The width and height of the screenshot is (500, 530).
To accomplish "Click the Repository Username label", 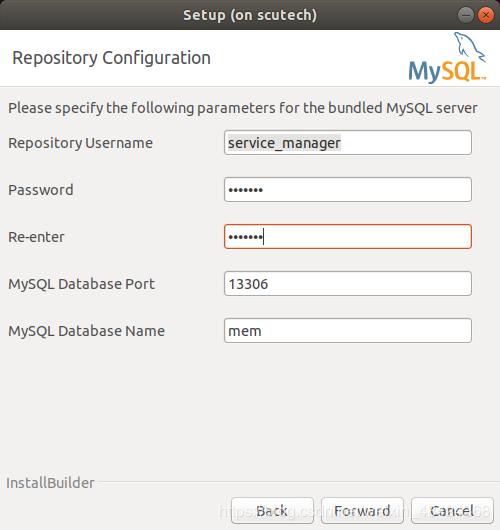I will click(80, 143).
